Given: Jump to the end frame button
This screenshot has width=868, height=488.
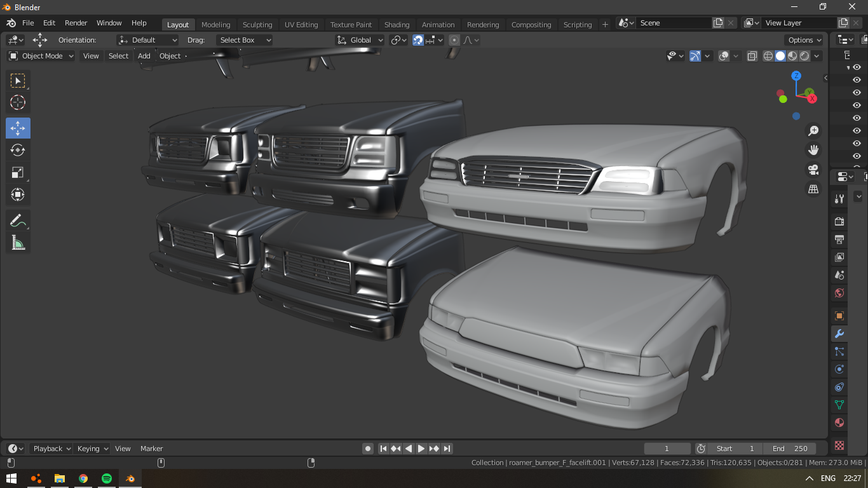Looking at the screenshot, I should coord(447,449).
